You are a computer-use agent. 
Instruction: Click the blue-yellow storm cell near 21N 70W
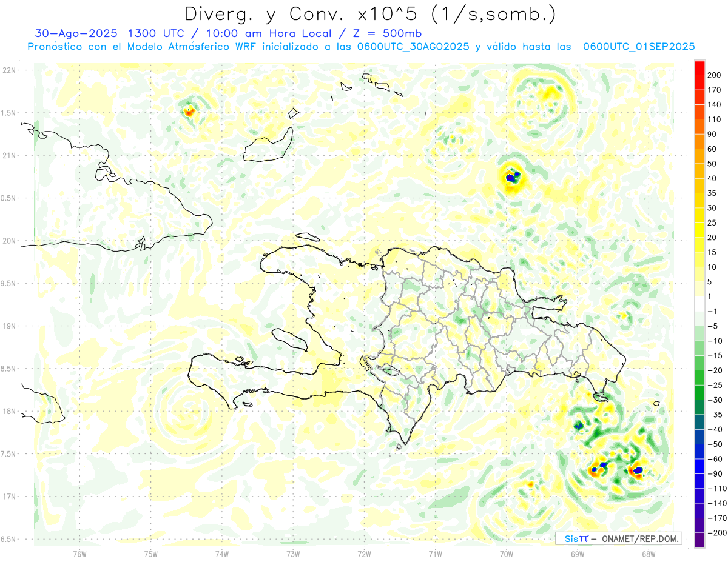pyautogui.click(x=513, y=176)
